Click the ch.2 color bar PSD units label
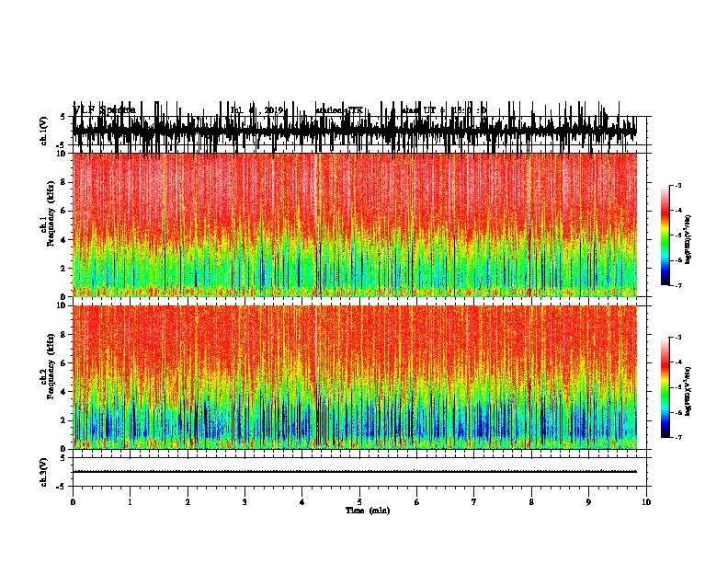728x563 pixels. [x=688, y=391]
